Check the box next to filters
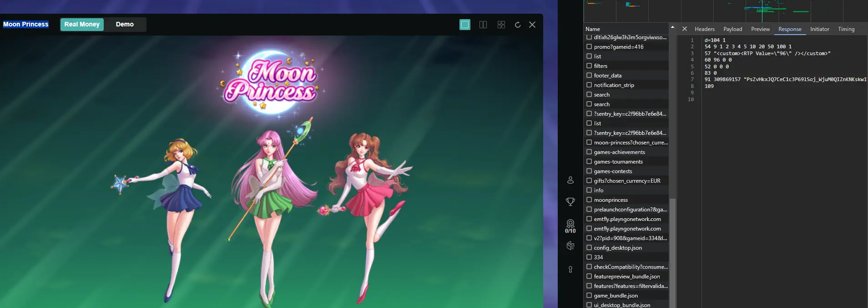This screenshot has width=868, height=308. (589, 66)
